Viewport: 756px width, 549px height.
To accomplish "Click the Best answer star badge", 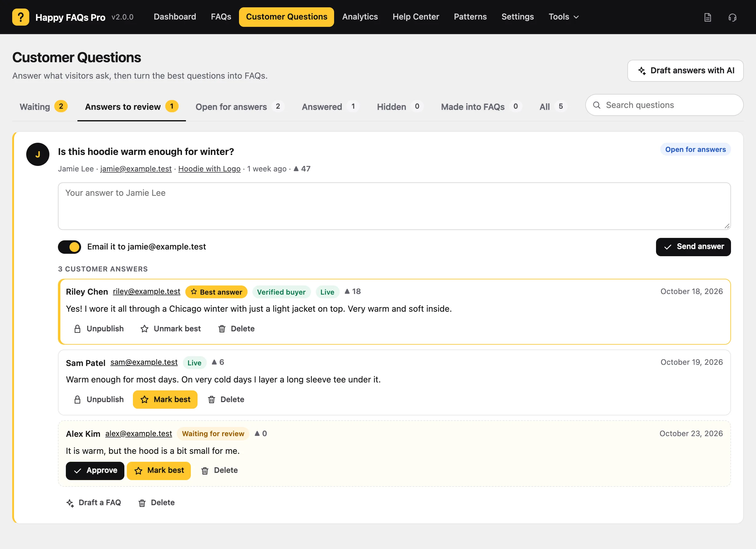I will (216, 292).
